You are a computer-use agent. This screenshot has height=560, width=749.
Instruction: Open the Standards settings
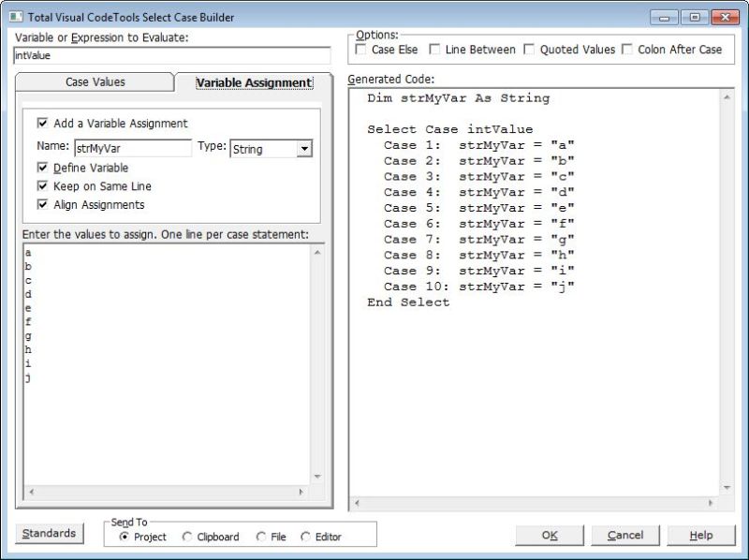point(49,533)
